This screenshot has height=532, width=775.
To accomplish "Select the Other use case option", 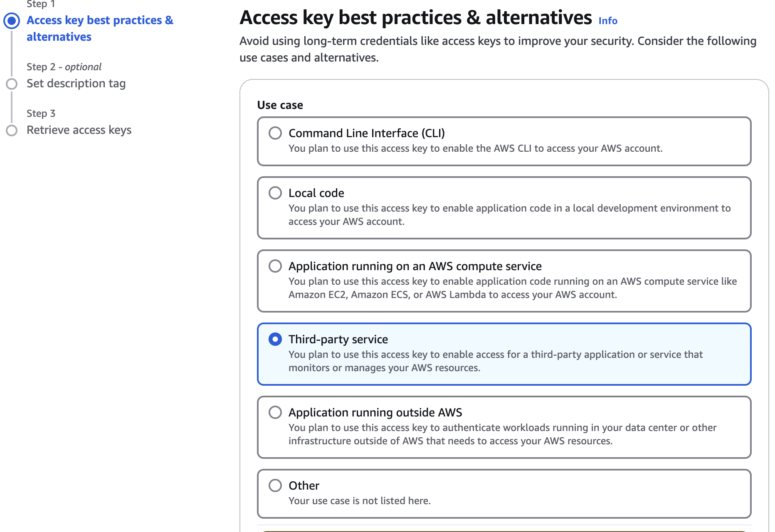I will (275, 485).
